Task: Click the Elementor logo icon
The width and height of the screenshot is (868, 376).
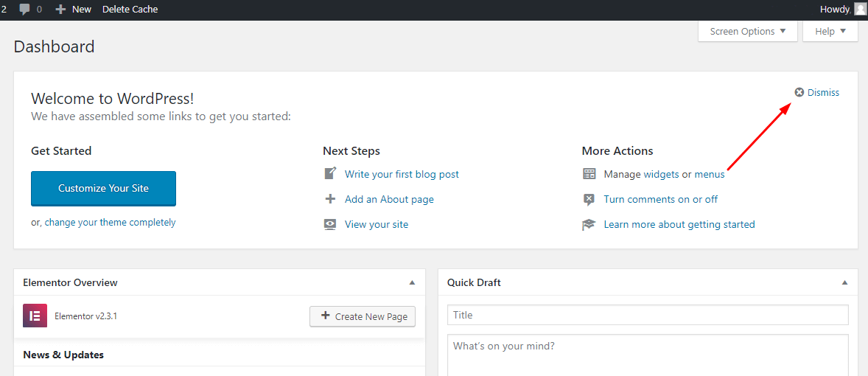Action: pyautogui.click(x=35, y=316)
